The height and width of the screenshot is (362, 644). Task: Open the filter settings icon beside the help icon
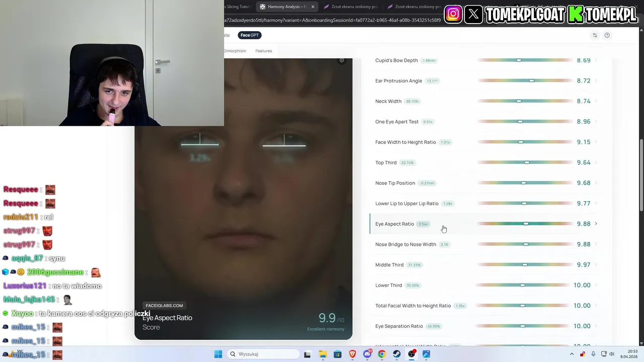pyautogui.click(x=595, y=35)
